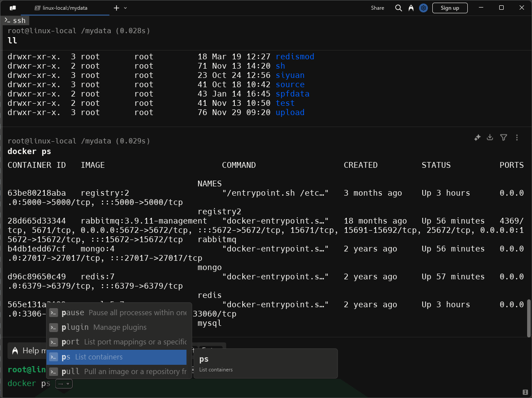This screenshot has width=532, height=398.
Task: Click the AI sparkle icon on docker ps block
Action: (477, 138)
